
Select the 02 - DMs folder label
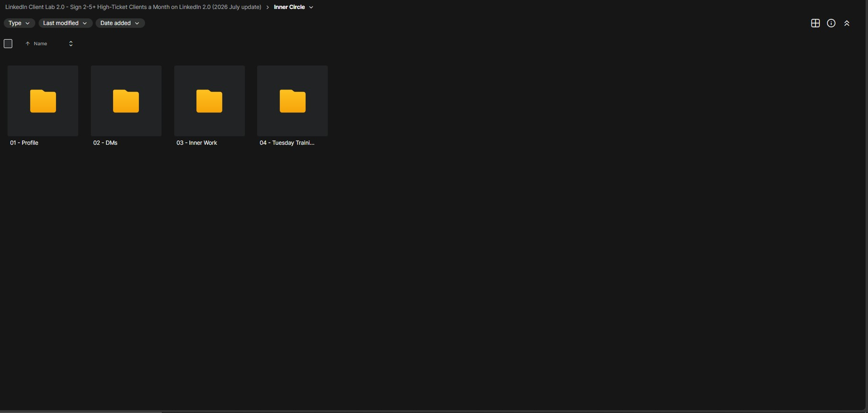click(x=105, y=143)
